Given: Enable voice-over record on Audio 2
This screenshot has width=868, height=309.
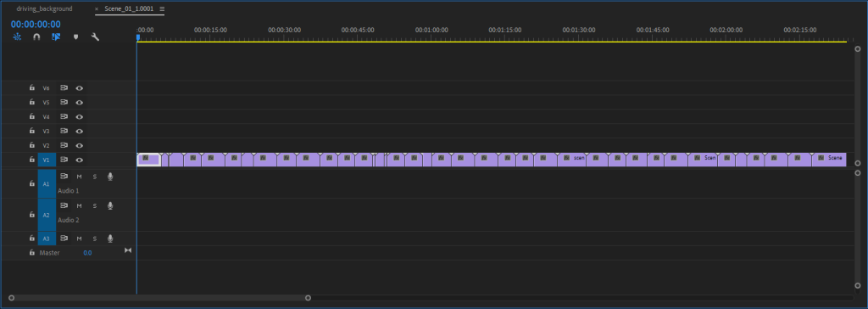Looking at the screenshot, I should tap(110, 205).
